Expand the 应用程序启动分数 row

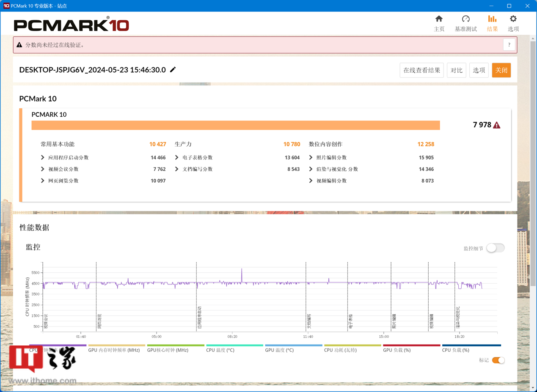43,157
